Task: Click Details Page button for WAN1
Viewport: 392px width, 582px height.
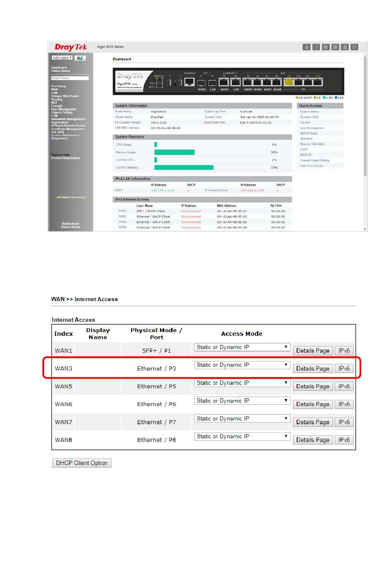Action: point(313,351)
